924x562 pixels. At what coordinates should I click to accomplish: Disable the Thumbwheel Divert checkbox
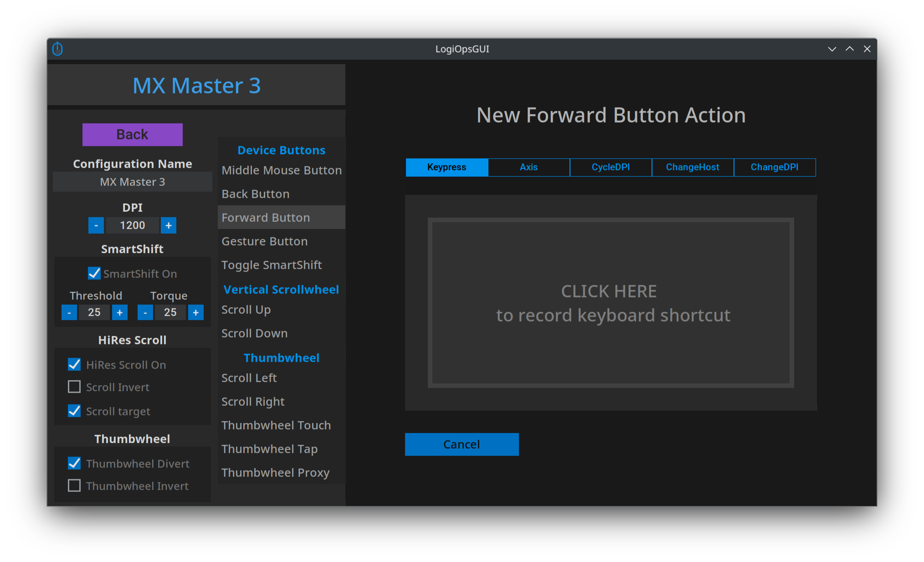coord(74,463)
